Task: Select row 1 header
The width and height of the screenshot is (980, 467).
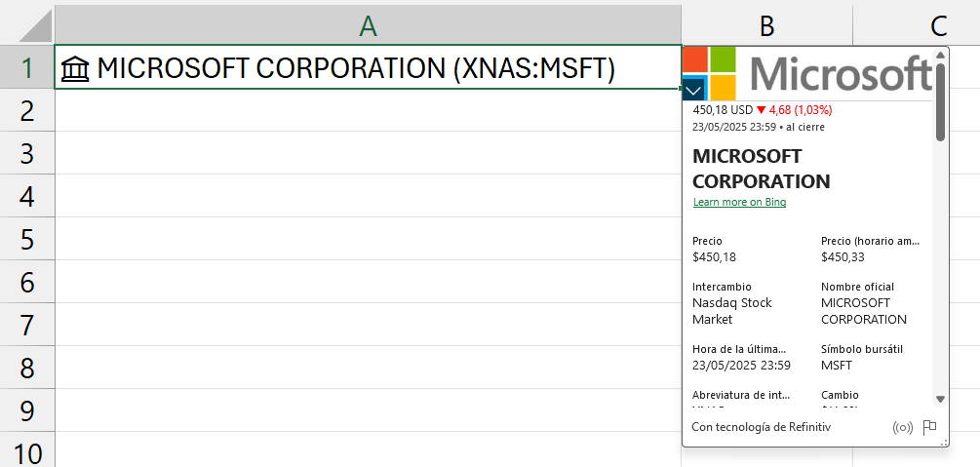Action: point(27,67)
